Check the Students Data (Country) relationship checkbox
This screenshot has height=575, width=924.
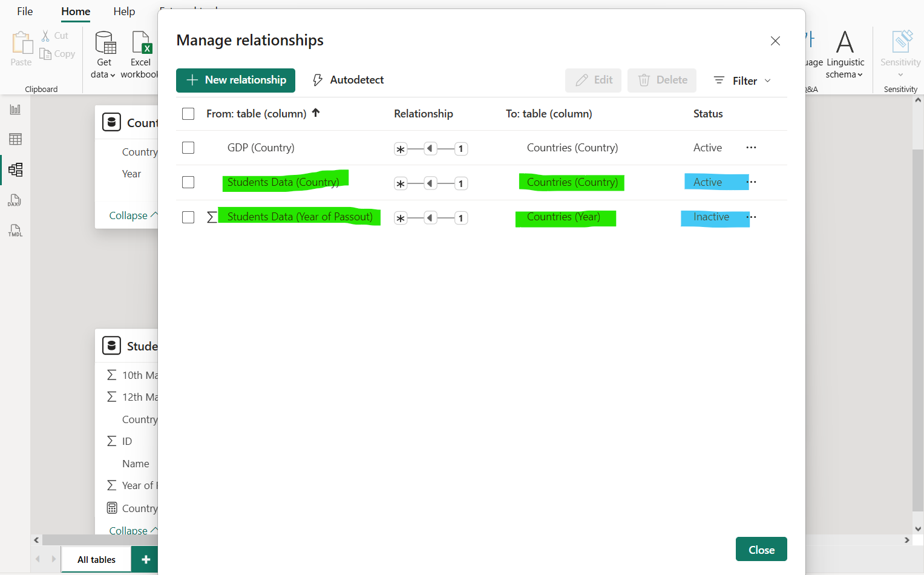(188, 182)
